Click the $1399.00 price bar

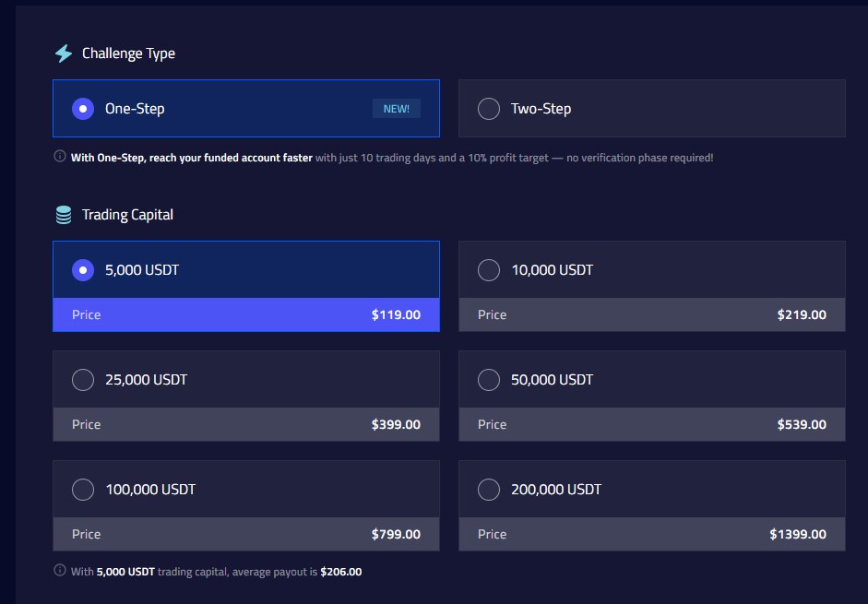[652, 534]
